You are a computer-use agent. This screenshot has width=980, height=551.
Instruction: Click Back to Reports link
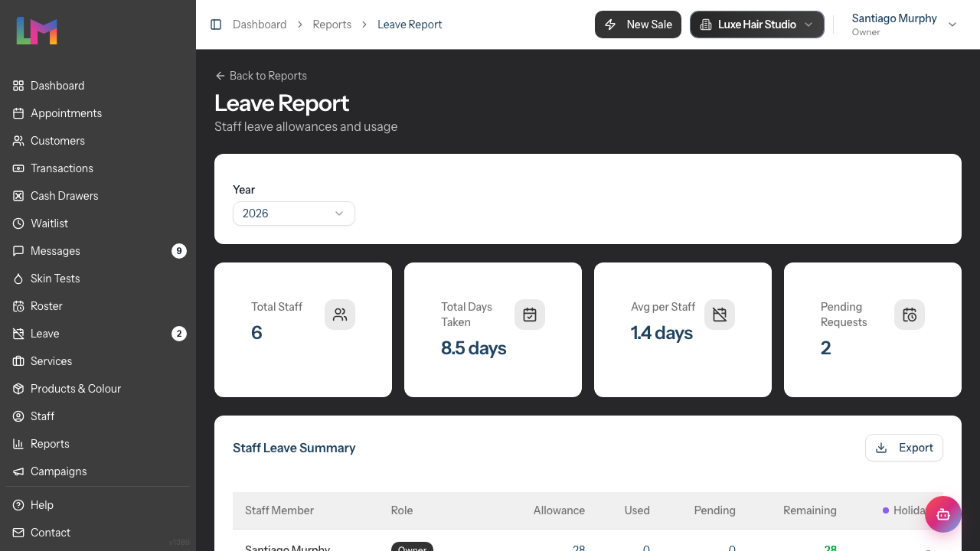pos(261,76)
